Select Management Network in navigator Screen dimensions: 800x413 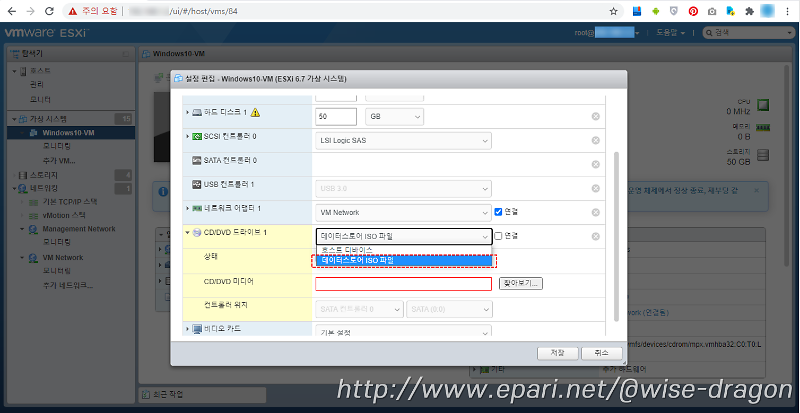coord(79,229)
